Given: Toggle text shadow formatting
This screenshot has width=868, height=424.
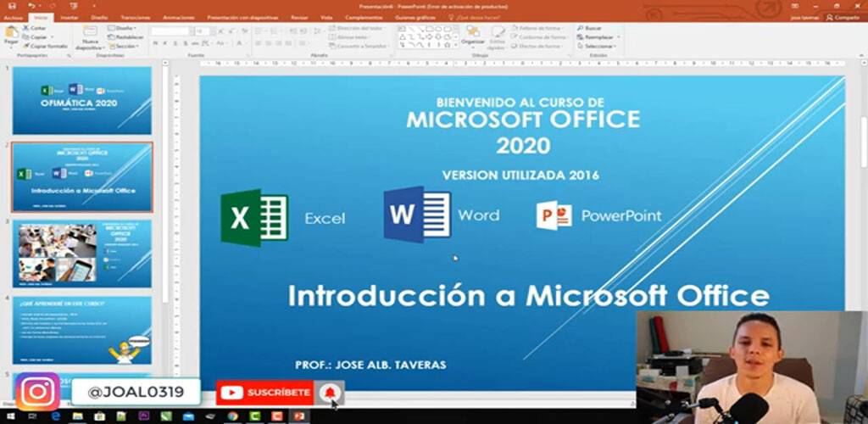Looking at the screenshot, I should coord(184,43).
